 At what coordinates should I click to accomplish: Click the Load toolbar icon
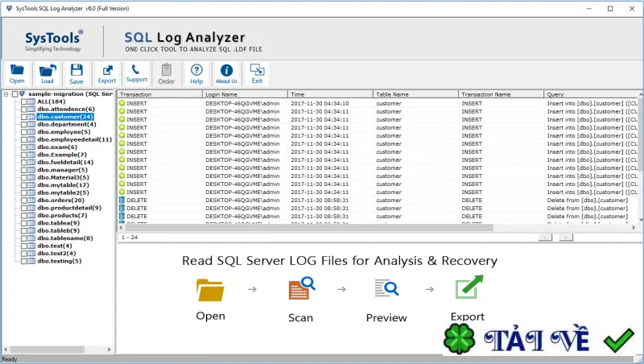pos(47,72)
